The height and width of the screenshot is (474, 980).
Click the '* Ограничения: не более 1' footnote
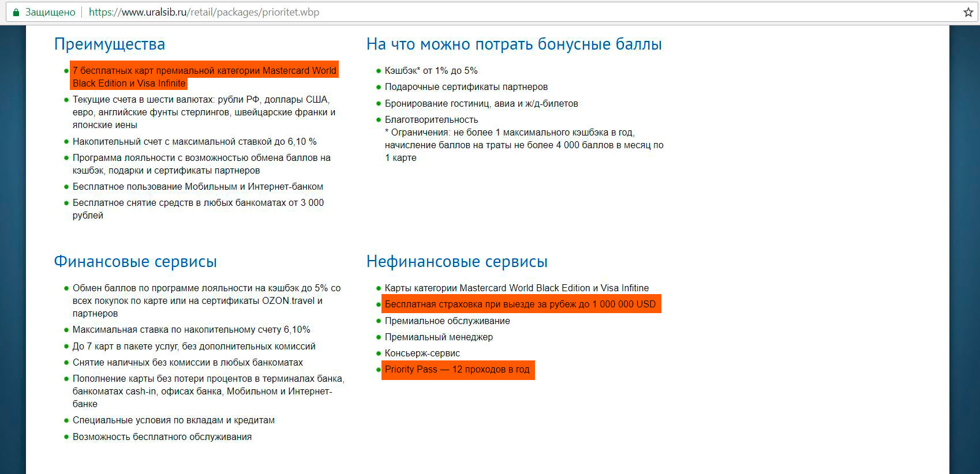tap(524, 145)
